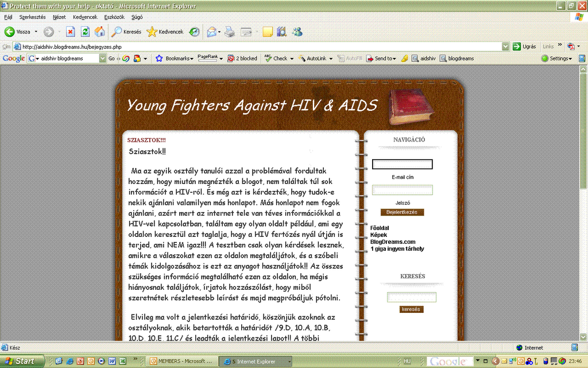Print the page with printer icon
588x368 pixels.
point(230,32)
